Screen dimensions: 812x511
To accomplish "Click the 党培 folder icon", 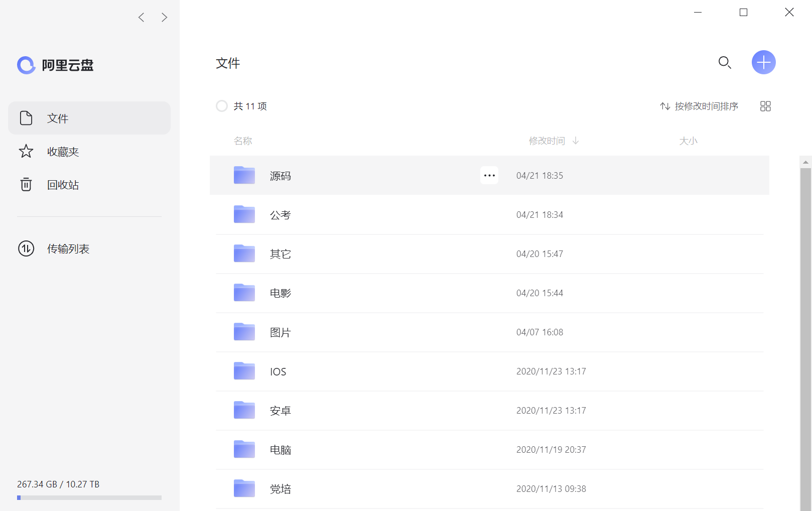I will tap(244, 488).
